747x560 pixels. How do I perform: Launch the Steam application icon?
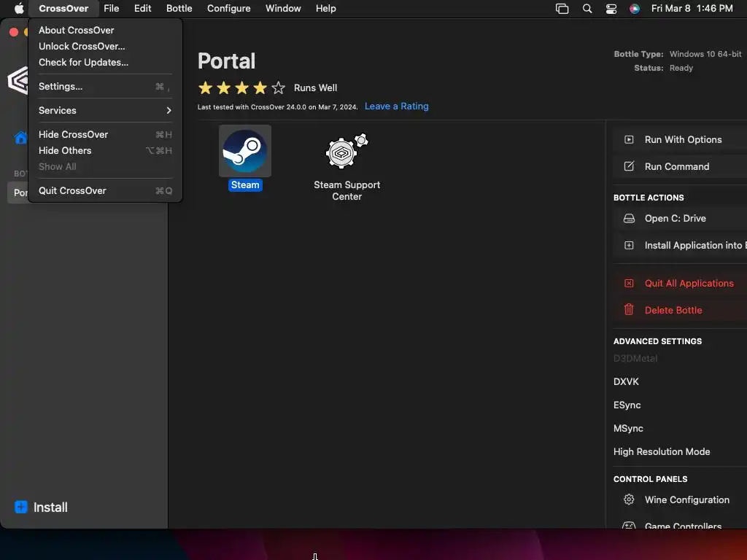245,151
